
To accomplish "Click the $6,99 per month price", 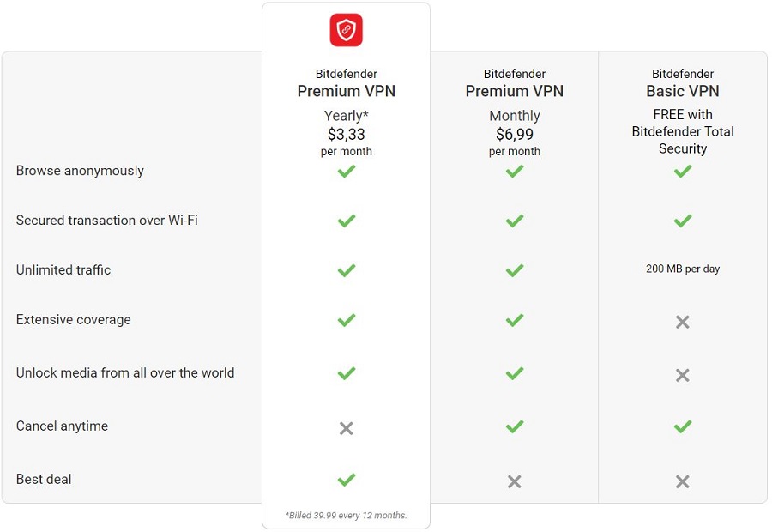I will [515, 142].
